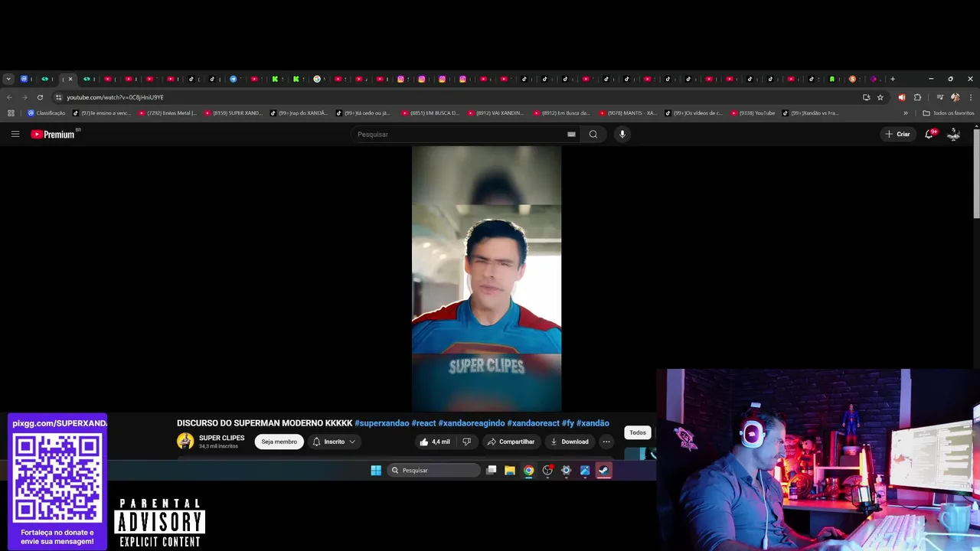Open Chrome profile avatar in toolbar
The height and width of the screenshot is (551, 980).
point(955,97)
